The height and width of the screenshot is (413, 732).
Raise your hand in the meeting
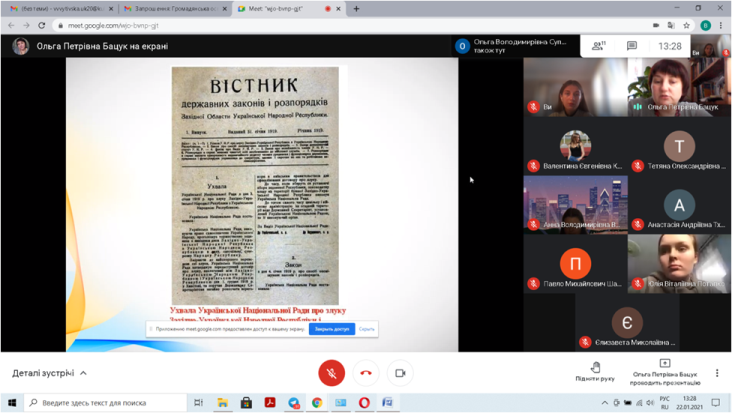click(x=595, y=371)
